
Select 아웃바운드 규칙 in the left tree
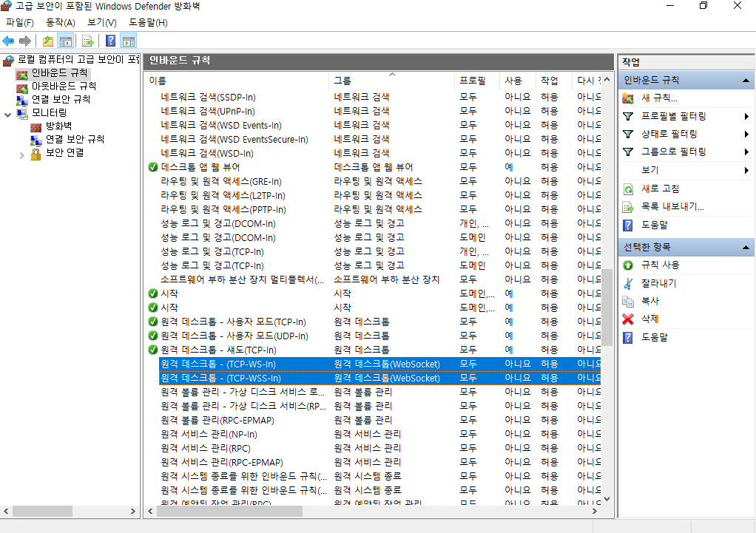point(64,86)
